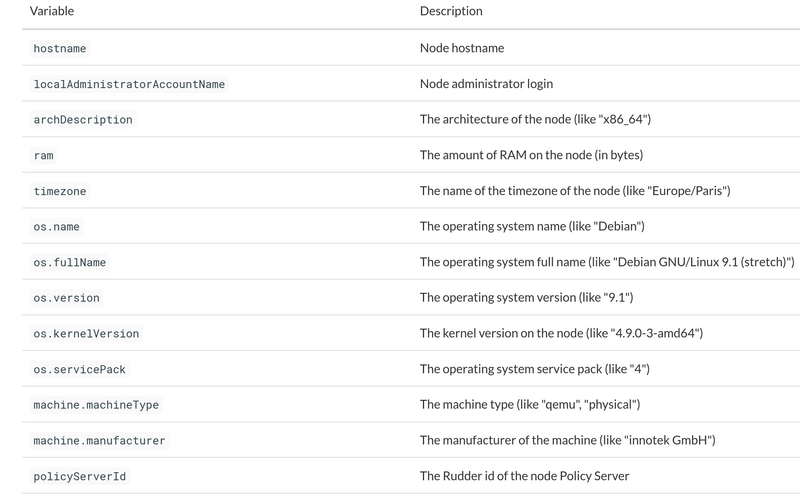This screenshot has width=800, height=504.
Task: Click the os.kernelVersion variable code
Action: [86, 334]
